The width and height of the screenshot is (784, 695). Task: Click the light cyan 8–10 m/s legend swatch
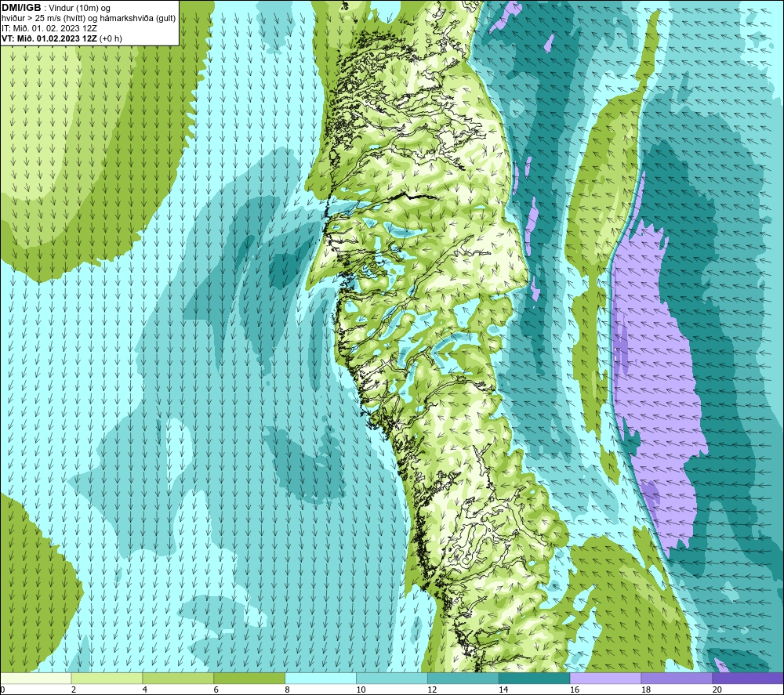[321, 678]
